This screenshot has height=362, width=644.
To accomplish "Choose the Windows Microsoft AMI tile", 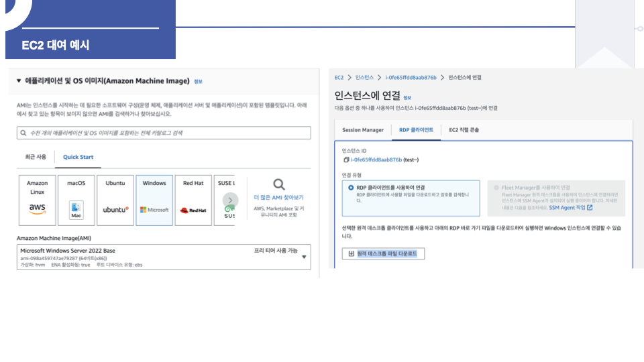I will [154, 200].
